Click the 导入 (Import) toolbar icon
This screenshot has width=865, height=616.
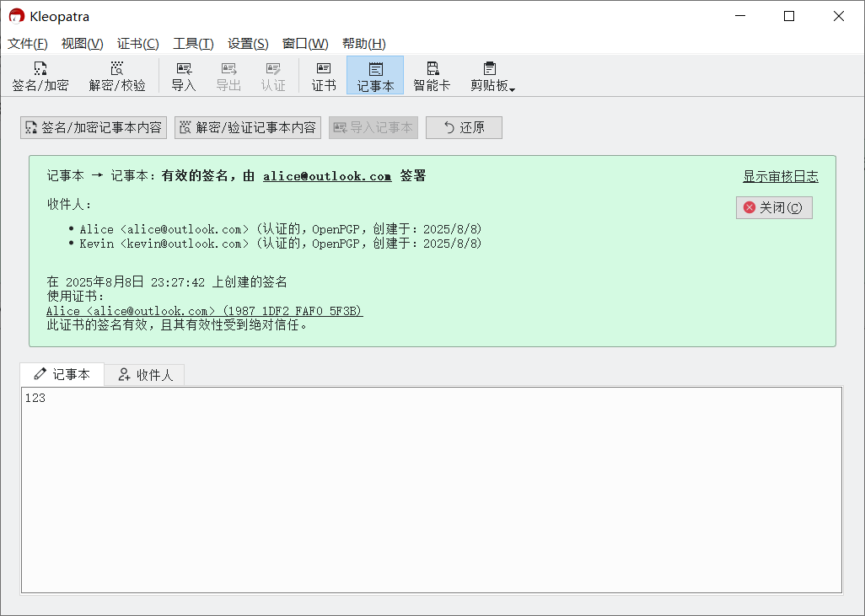184,75
